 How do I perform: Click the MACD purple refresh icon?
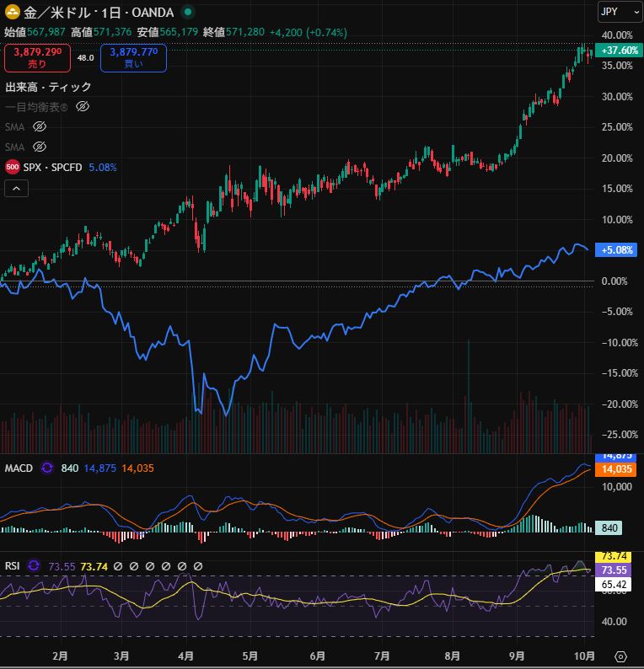(x=47, y=468)
